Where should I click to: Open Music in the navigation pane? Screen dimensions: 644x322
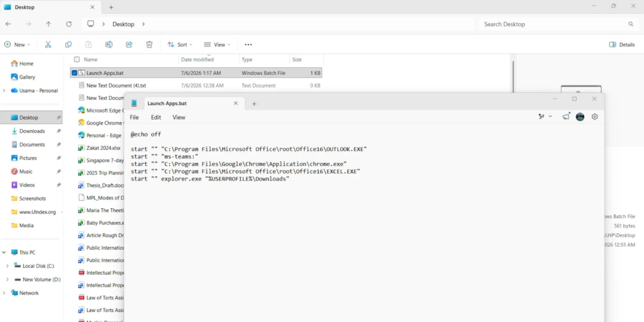[x=25, y=171]
